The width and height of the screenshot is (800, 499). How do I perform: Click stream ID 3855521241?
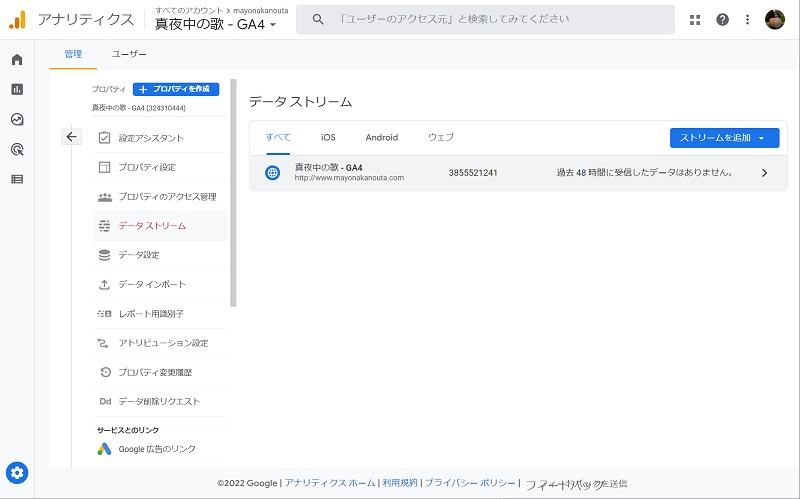pyautogui.click(x=473, y=173)
